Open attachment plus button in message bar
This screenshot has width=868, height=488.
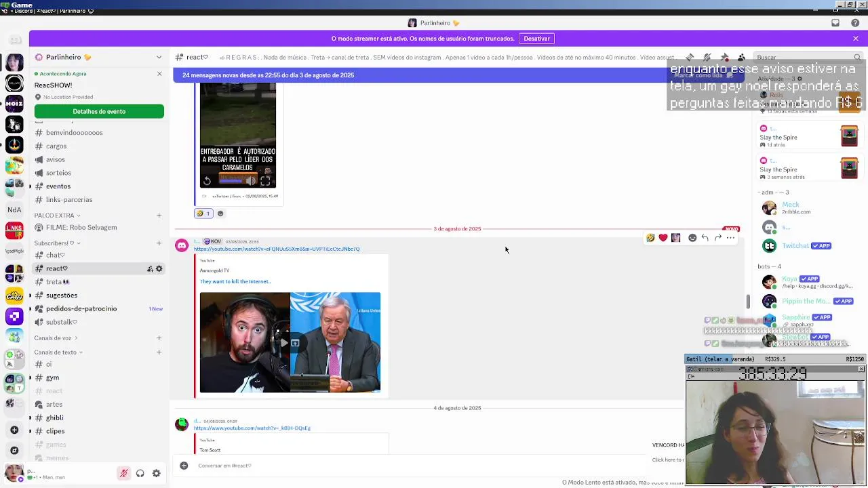pyautogui.click(x=184, y=466)
